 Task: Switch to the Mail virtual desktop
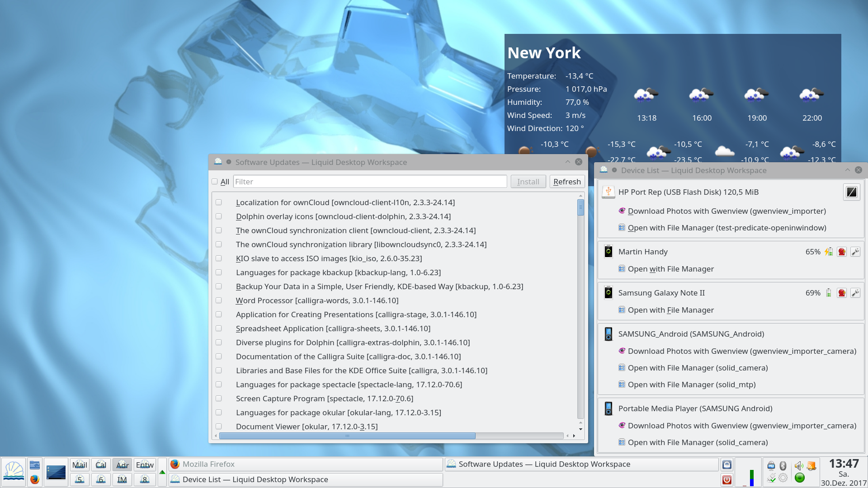(80, 465)
